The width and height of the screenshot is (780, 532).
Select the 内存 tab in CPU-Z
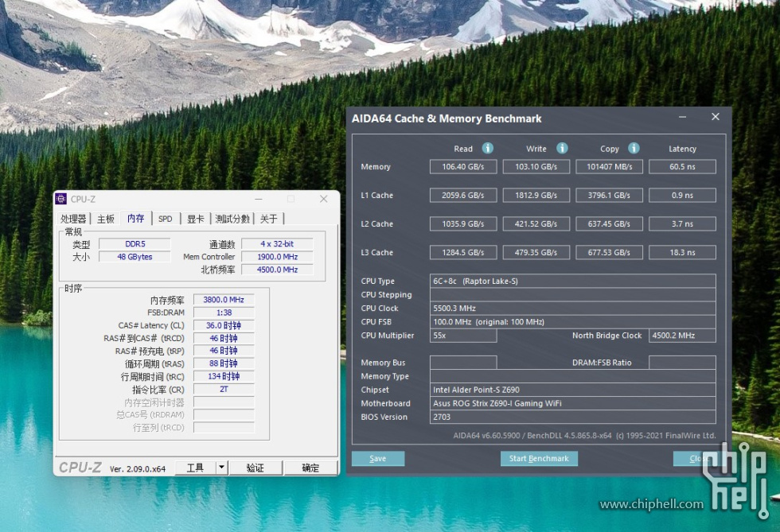click(136, 218)
